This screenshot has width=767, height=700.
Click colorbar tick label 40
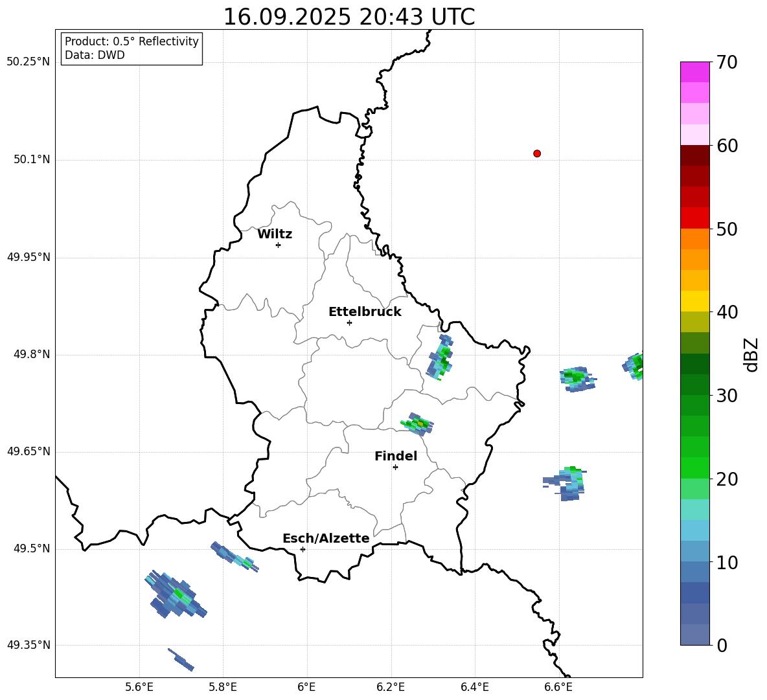click(727, 312)
